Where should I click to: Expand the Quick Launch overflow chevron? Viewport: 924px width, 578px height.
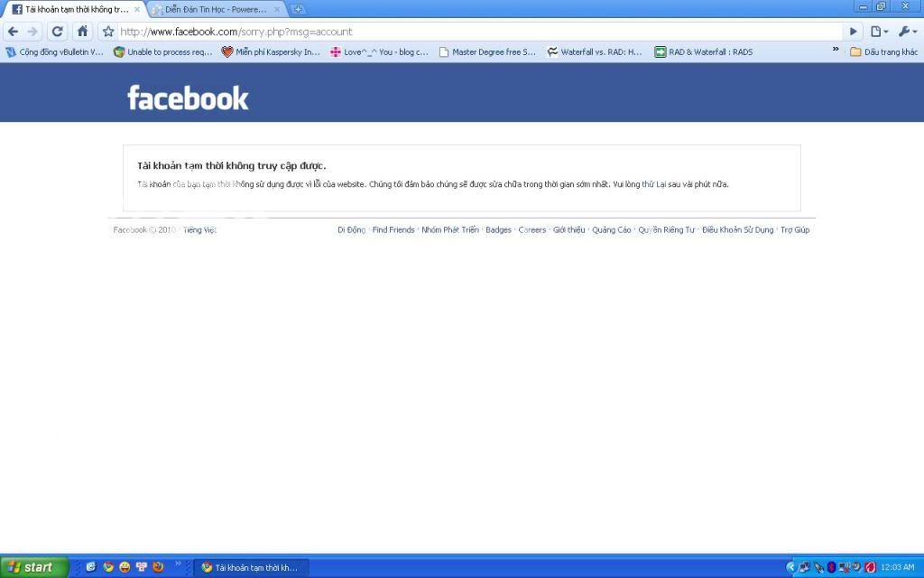click(x=178, y=564)
